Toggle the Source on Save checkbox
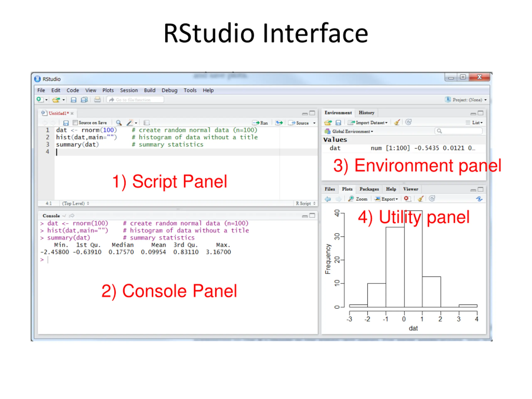The image size is (532, 399). (x=75, y=123)
